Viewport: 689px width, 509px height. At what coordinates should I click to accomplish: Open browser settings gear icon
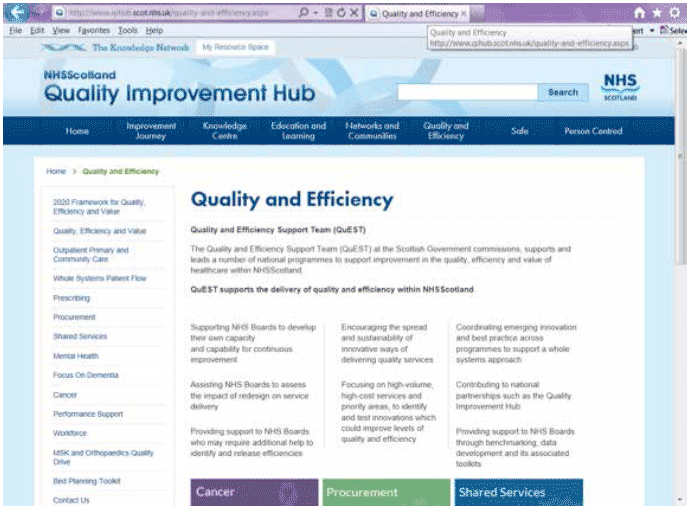click(x=675, y=13)
